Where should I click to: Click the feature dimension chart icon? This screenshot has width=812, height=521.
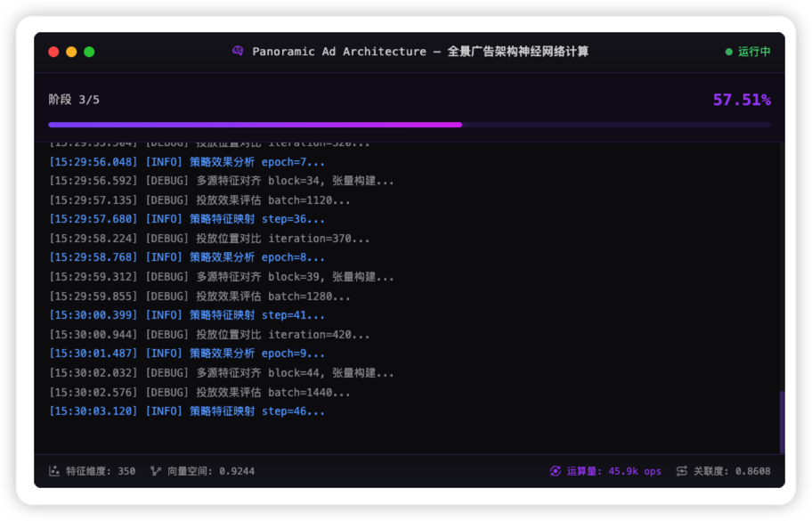pyautogui.click(x=53, y=471)
